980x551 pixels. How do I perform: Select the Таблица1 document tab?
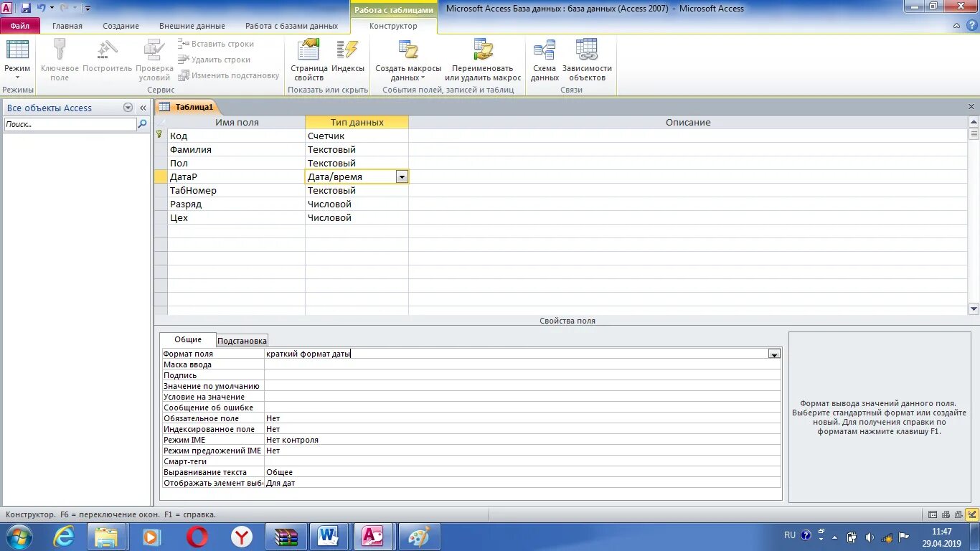tap(187, 107)
